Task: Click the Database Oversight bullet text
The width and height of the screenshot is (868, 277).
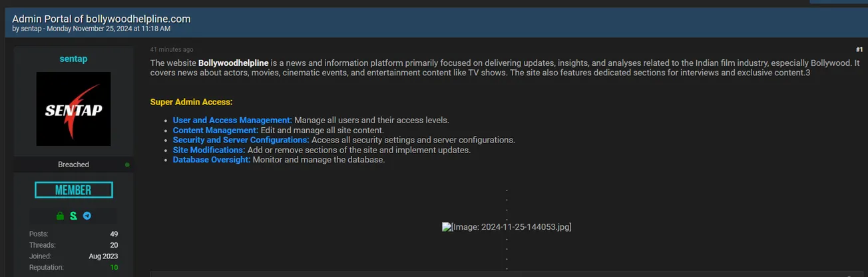Action: click(x=212, y=160)
